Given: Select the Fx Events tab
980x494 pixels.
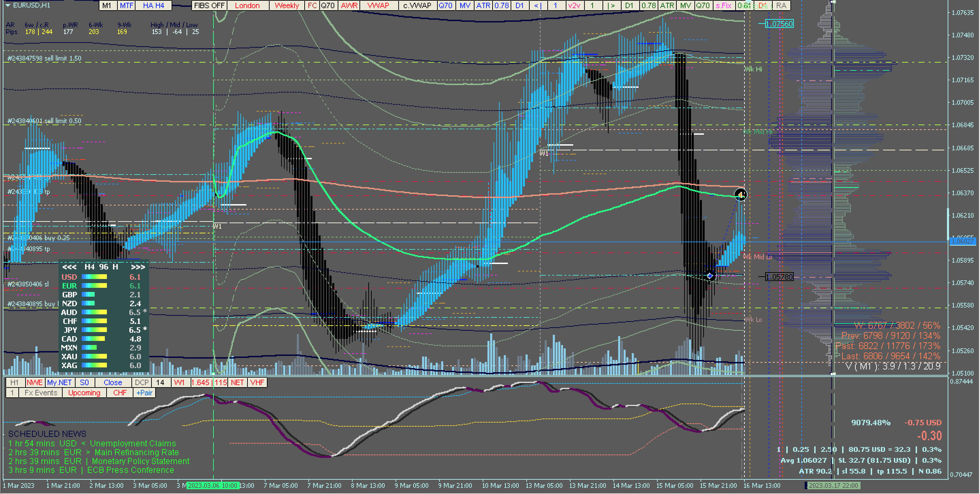Looking at the screenshot, I should click(41, 393).
